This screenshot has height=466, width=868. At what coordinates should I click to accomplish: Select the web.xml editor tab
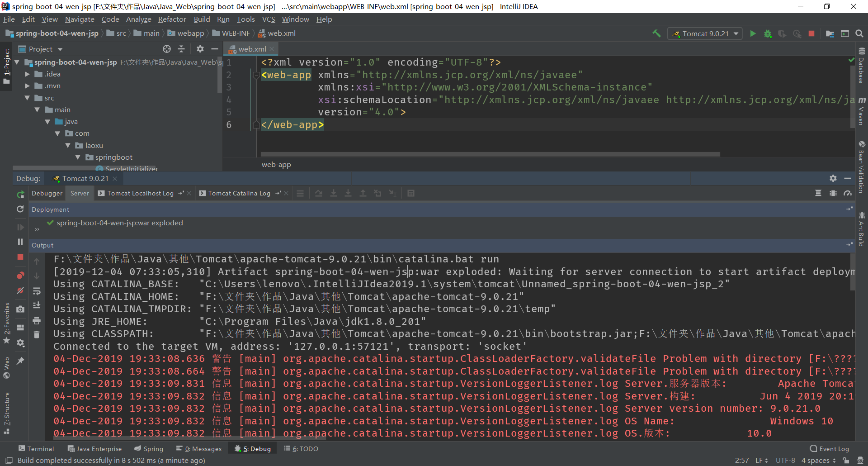point(252,49)
